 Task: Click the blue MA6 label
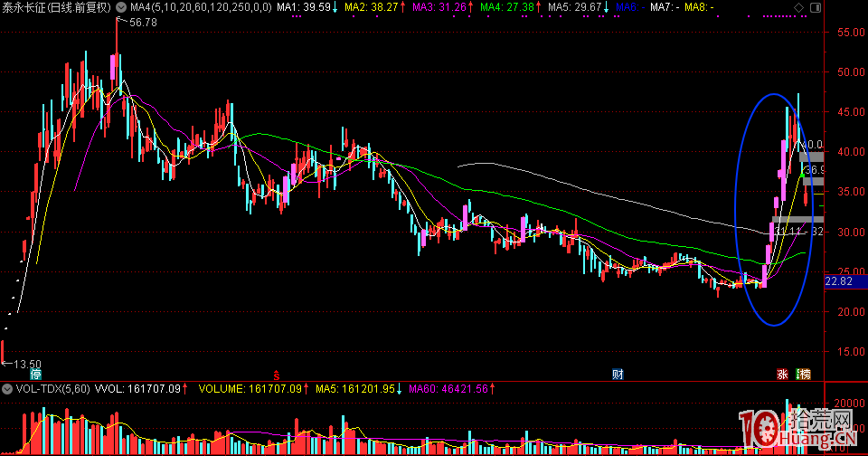(630, 7)
